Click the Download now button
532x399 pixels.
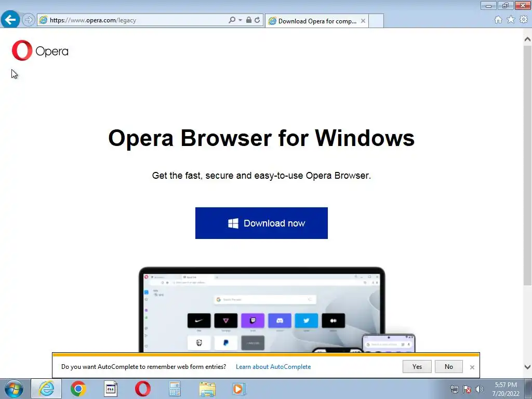tap(261, 223)
